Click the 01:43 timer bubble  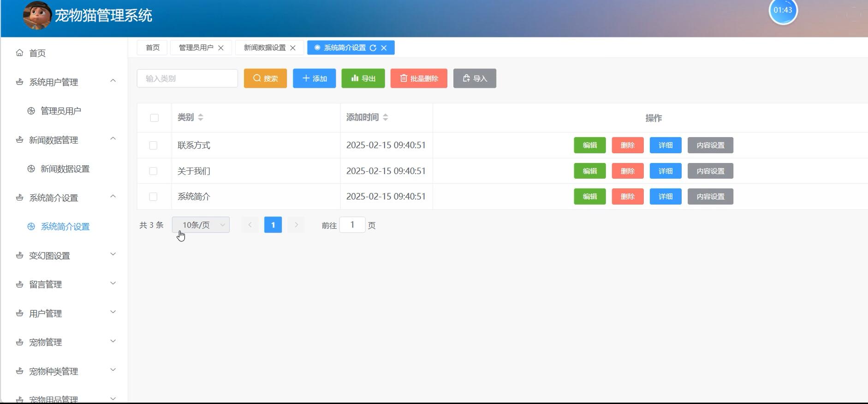(783, 10)
